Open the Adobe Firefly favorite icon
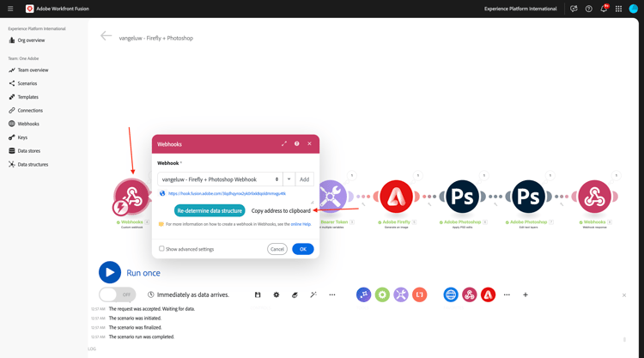This screenshot has height=358, width=644. point(488,294)
